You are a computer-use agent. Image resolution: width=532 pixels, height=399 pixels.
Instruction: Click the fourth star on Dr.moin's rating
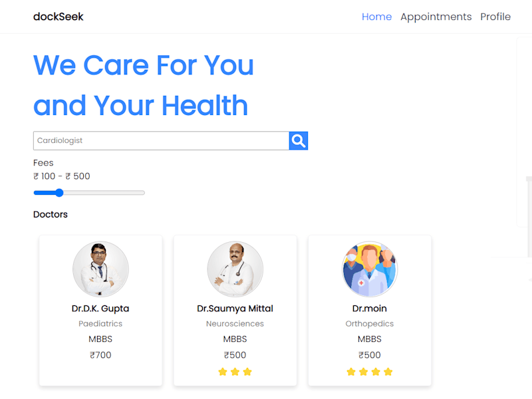coord(388,372)
